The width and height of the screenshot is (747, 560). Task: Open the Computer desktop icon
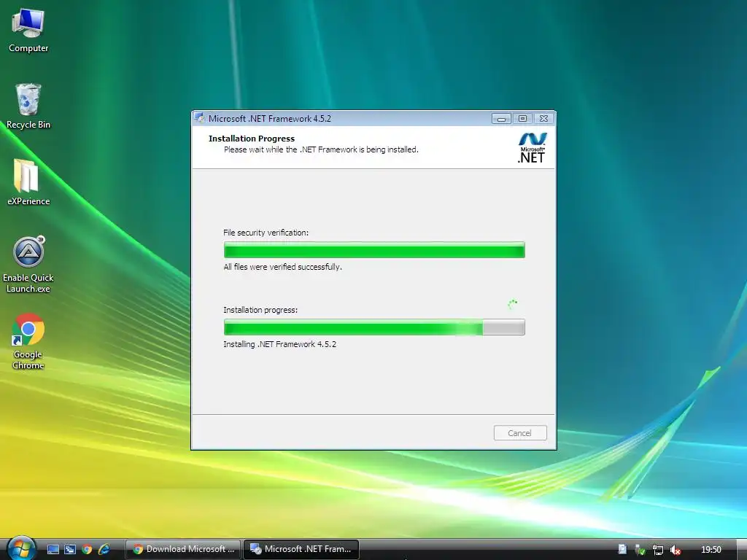pyautogui.click(x=28, y=31)
